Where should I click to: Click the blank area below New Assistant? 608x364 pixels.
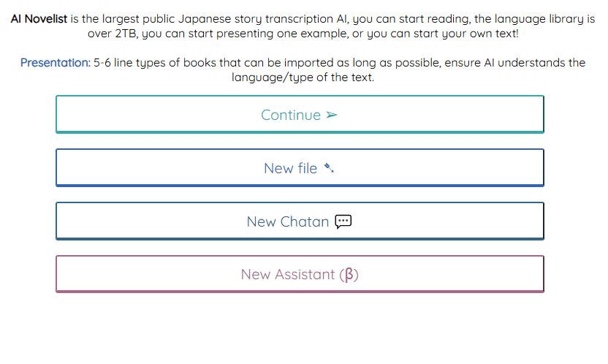[300, 329]
